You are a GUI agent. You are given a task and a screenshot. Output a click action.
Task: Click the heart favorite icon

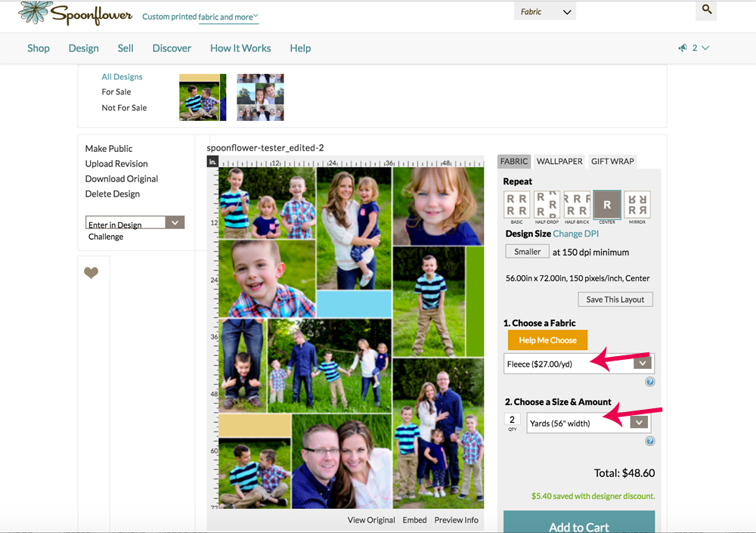(x=91, y=273)
